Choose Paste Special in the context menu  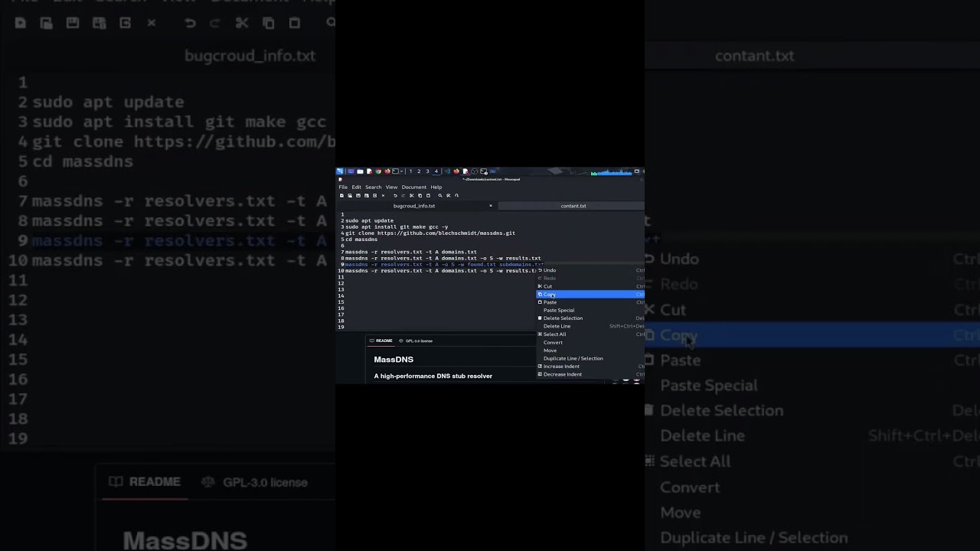pyautogui.click(x=590, y=310)
